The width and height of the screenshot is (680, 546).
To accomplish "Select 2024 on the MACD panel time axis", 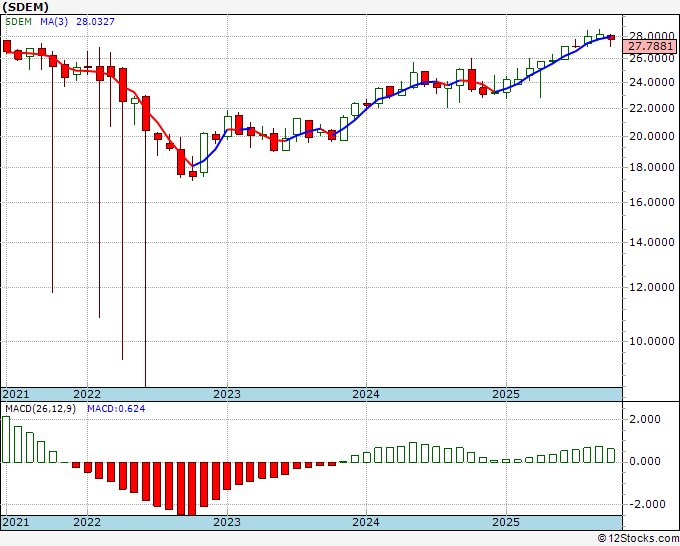I will (366, 522).
